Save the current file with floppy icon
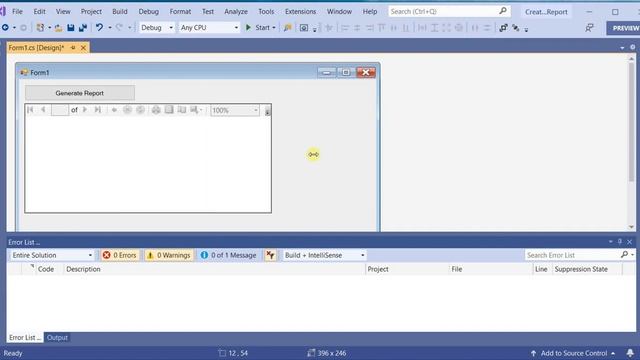The image size is (640, 360). coord(71,28)
